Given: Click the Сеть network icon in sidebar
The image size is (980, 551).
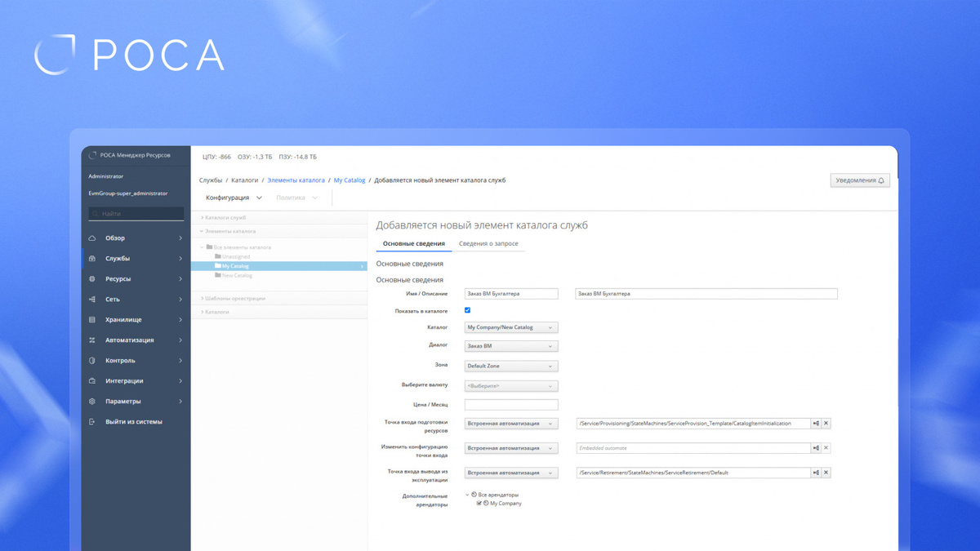Looking at the screenshot, I should [x=92, y=300].
